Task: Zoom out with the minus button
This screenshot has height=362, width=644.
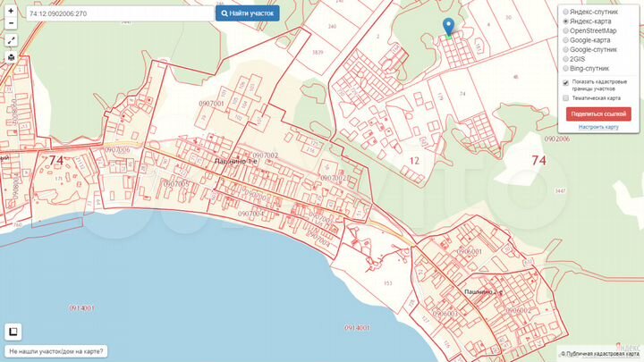Action: pos(11,23)
